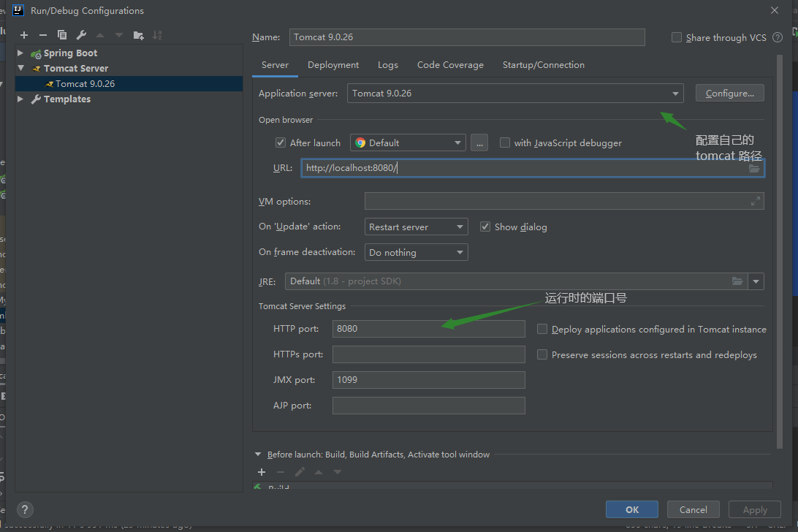798x532 pixels.
Task: Click the Sort Configurations icon
Action: 157,35
